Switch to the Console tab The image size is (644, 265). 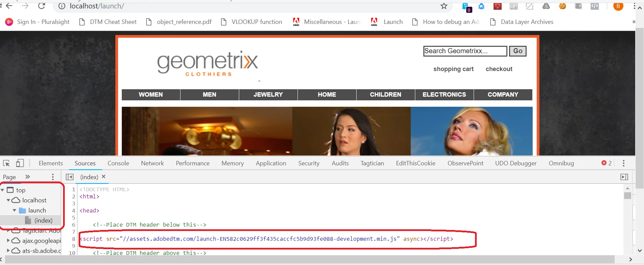point(118,163)
